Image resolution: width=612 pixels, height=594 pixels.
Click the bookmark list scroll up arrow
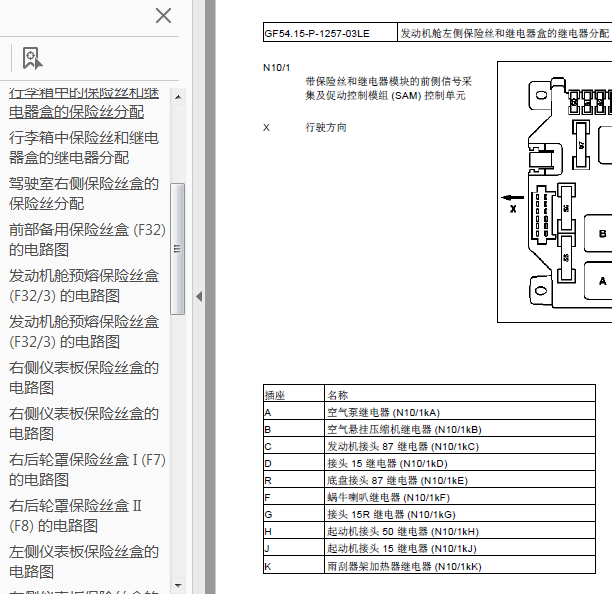(x=178, y=97)
